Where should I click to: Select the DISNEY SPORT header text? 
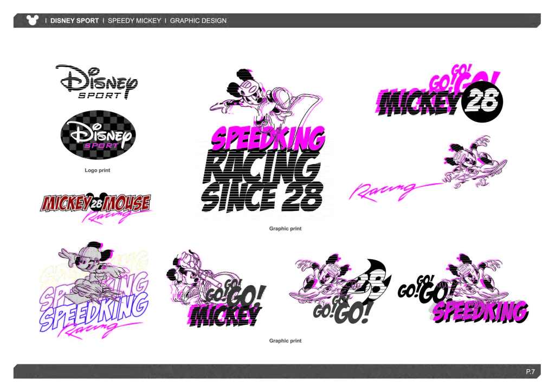click(75, 21)
